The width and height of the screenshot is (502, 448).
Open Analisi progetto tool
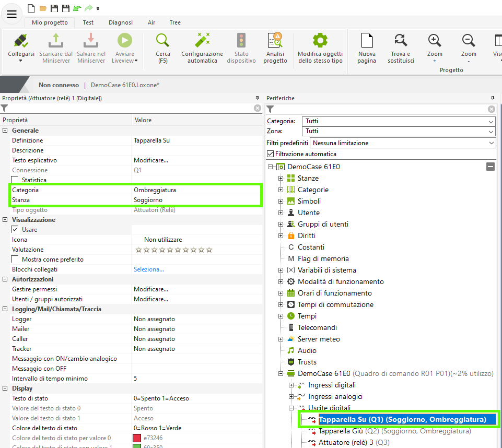coord(275,41)
